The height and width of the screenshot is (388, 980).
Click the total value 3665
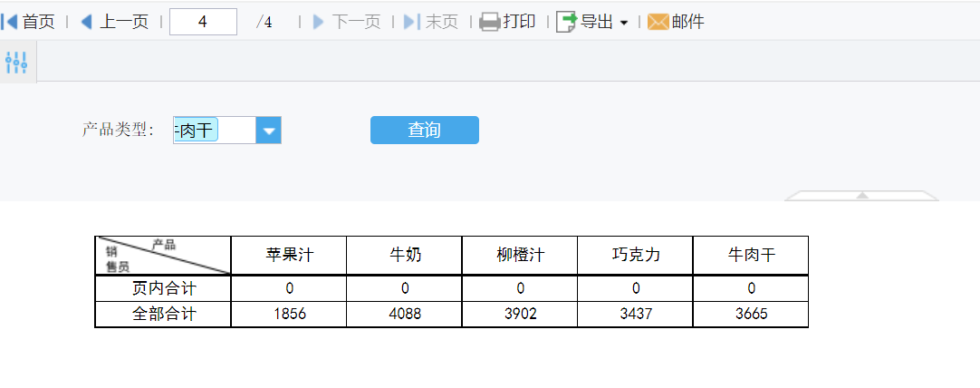pyautogui.click(x=751, y=315)
